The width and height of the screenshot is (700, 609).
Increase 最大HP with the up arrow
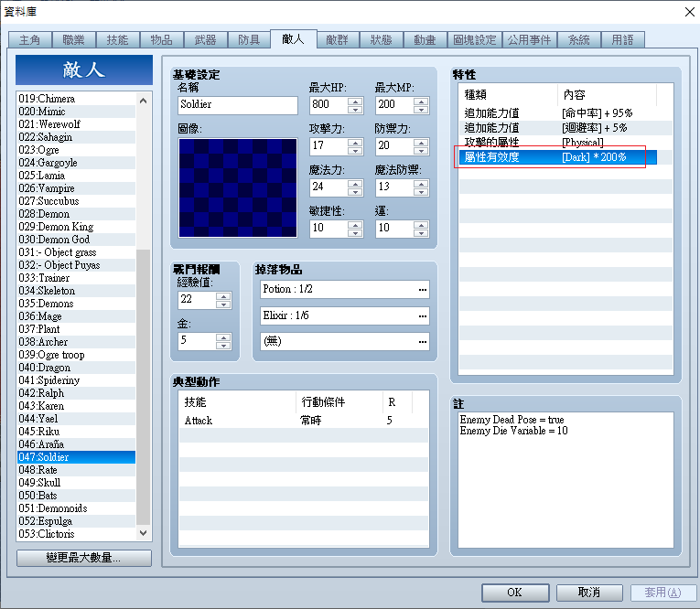pos(355,101)
